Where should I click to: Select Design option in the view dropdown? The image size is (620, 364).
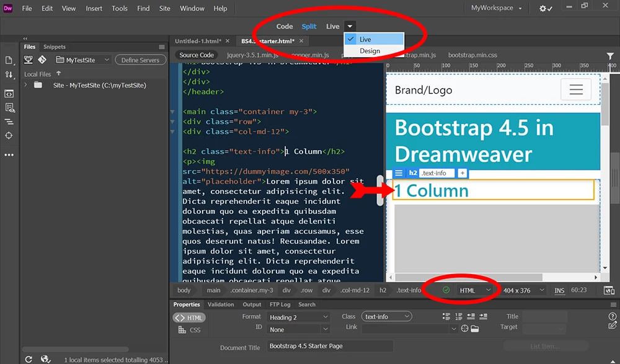(374, 51)
